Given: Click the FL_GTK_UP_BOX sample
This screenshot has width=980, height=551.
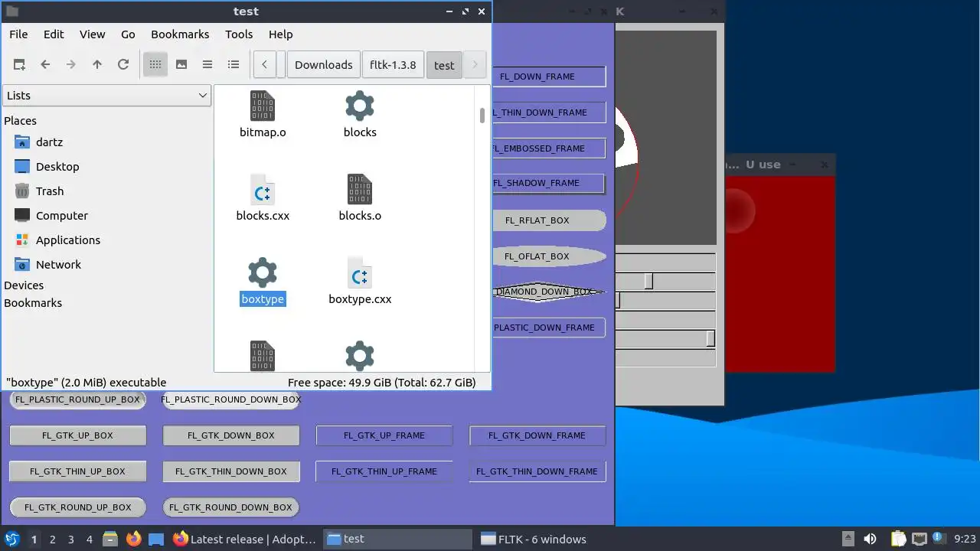Looking at the screenshot, I should [77, 435].
